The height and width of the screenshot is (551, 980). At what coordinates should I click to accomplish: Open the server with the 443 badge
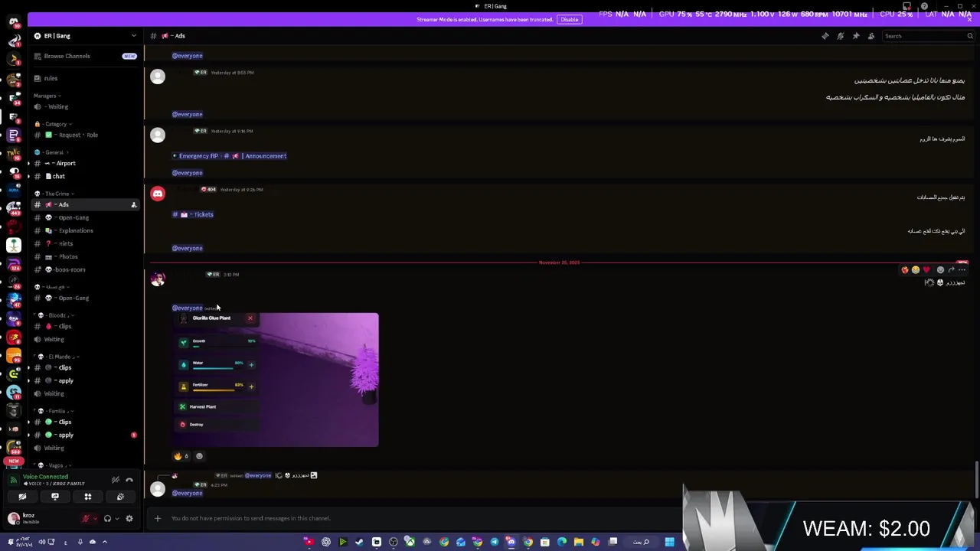[13, 208]
